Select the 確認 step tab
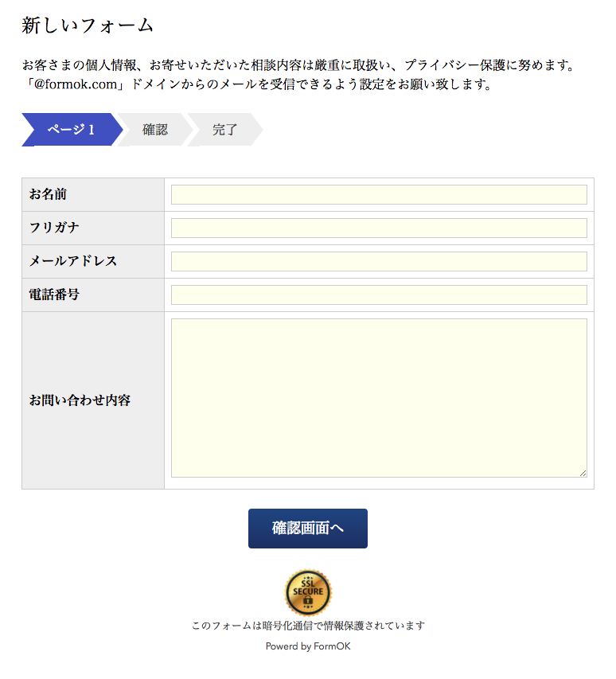This screenshot has height=679, width=616. coord(155,130)
